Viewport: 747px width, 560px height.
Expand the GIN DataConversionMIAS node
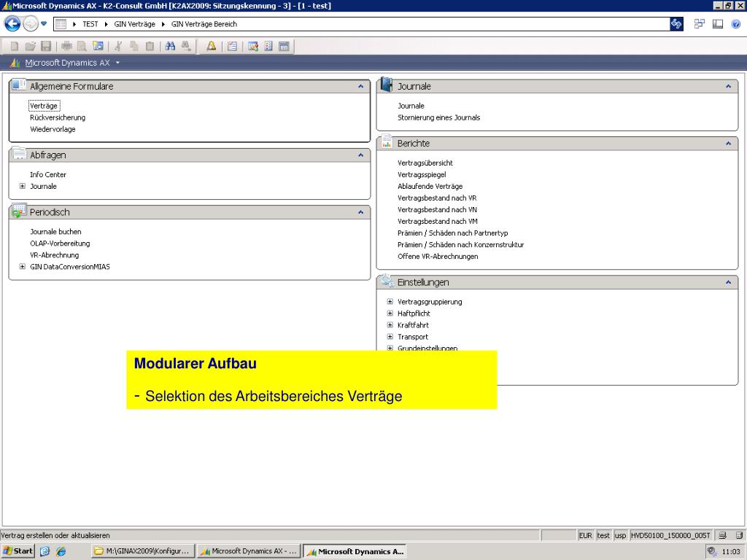pos(23,267)
